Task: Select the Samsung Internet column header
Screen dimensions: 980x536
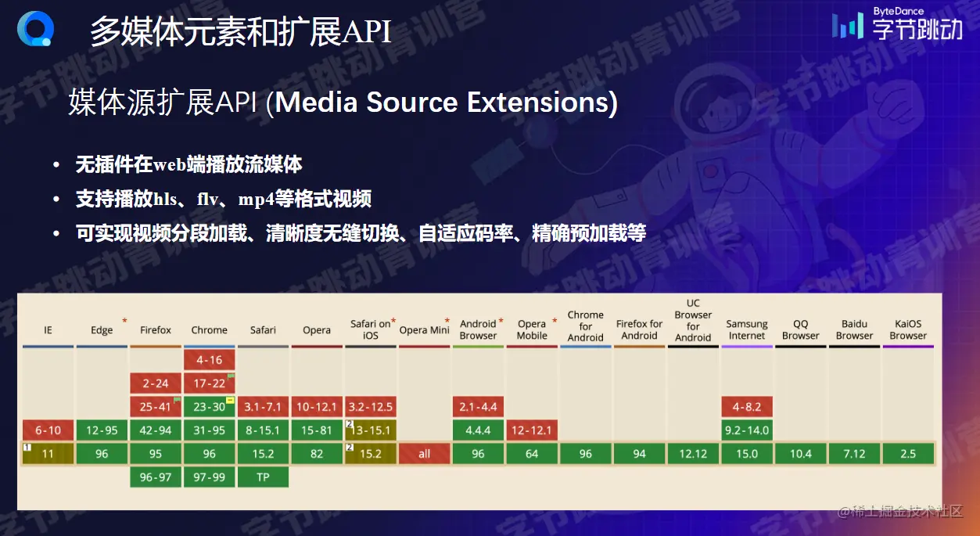Action: [747, 329]
